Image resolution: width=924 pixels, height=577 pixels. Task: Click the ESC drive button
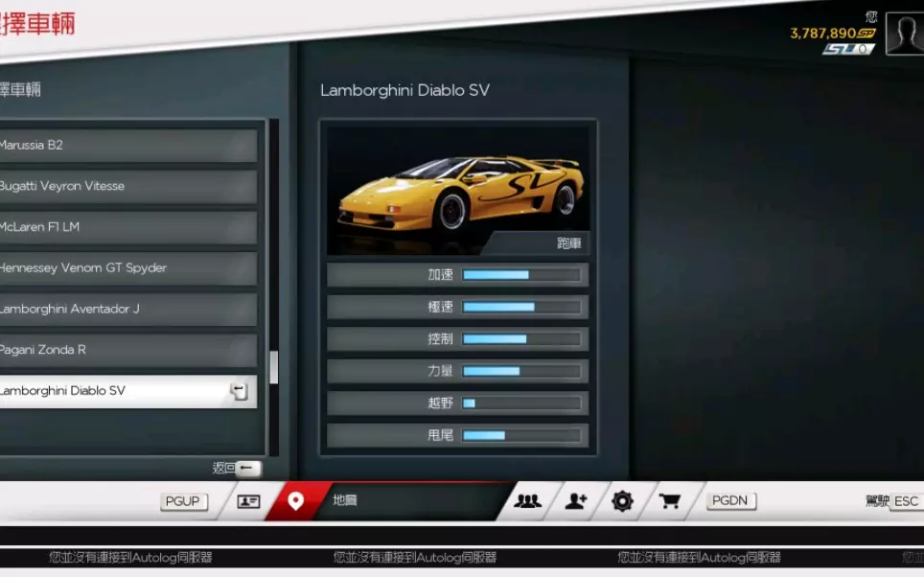907,501
